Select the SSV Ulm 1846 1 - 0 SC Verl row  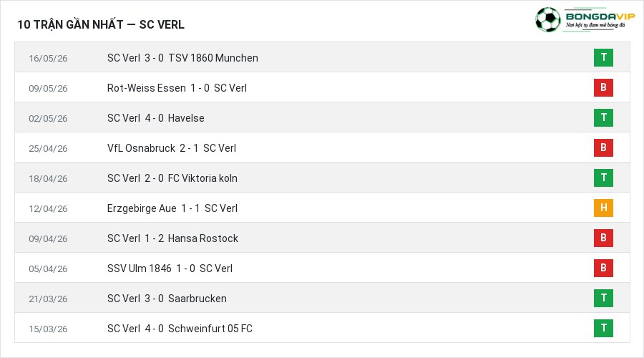(323, 268)
